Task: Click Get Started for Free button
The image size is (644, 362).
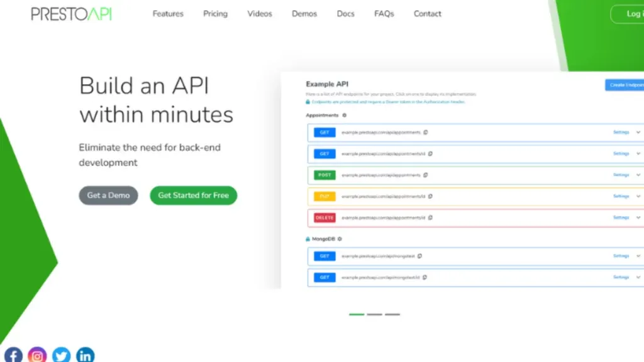Action: tap(194, 195)
